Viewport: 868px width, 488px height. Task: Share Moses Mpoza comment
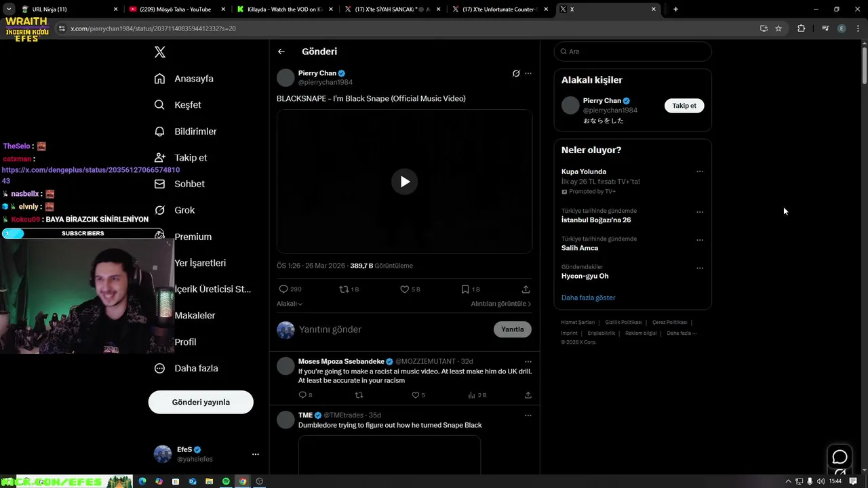(x=528, y=395)
